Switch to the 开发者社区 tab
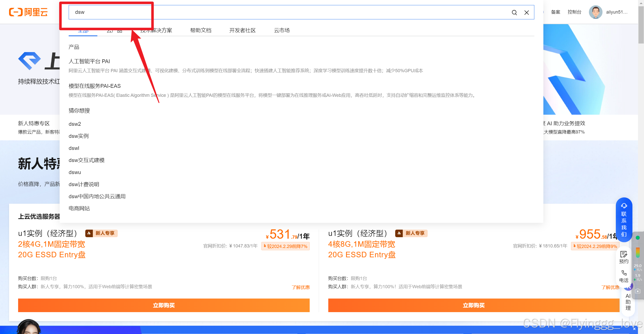 [x=243, y=30]
